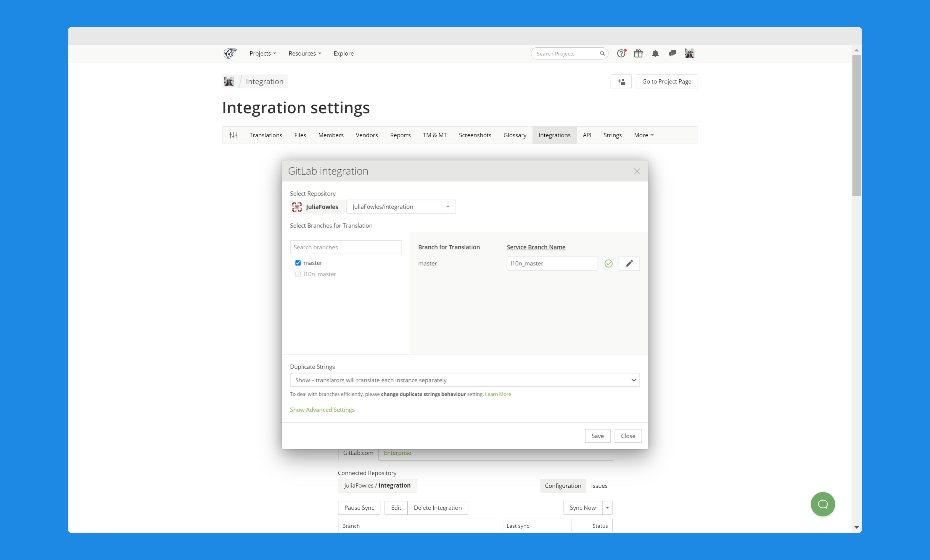Click in the Search branches field
Viewport: 930px width, 560px height.
click(345, 247)
